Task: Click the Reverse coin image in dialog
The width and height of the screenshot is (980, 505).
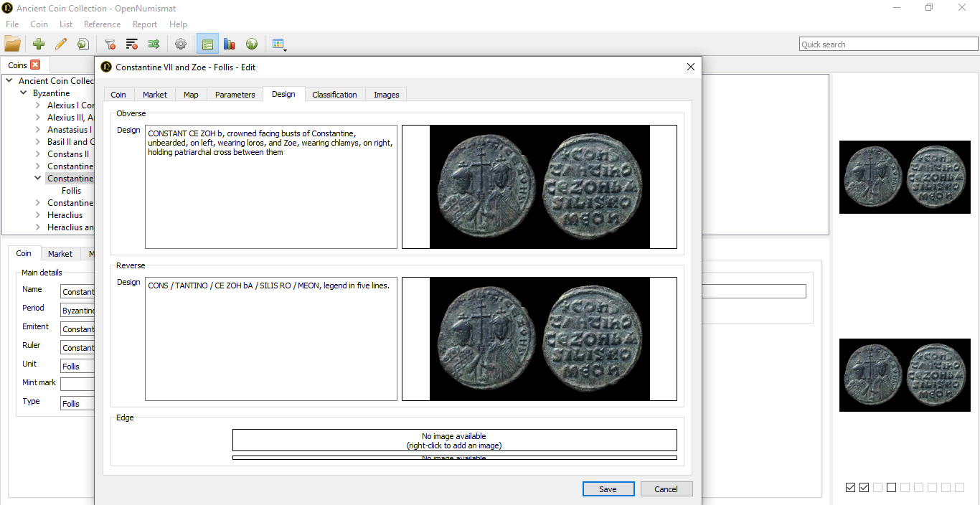Action: (540, 339)
